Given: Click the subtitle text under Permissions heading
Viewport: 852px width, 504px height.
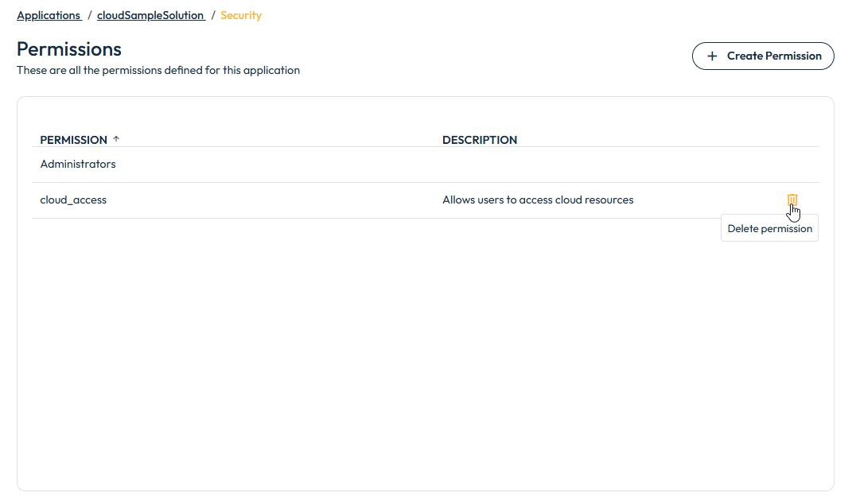Looking at the screenshot, I should [158, 70].
